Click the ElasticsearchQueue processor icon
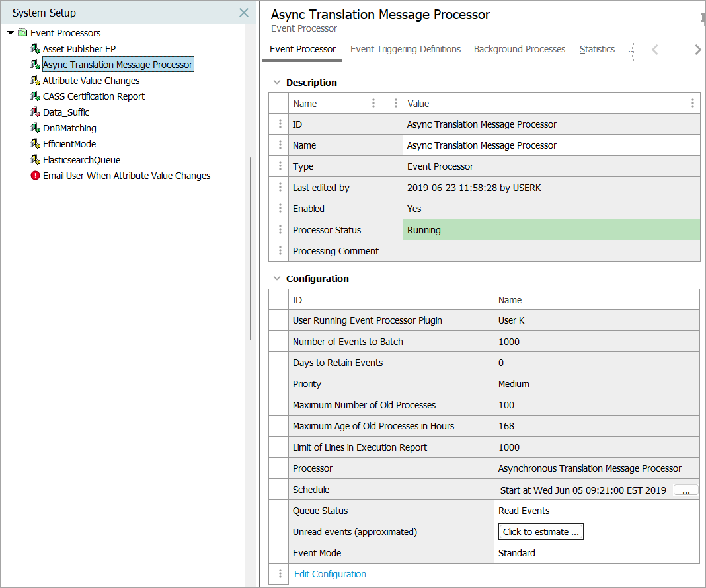706x588 pixels. (35, 160)
